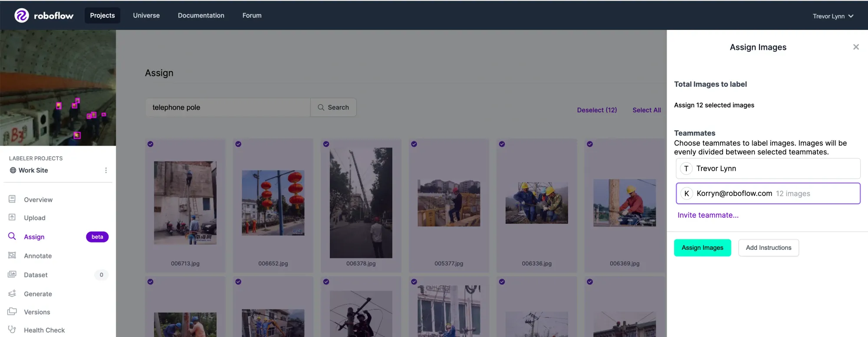The image size is (868, 337).
Task: Click Select All
Action: (x=647, y=110)
